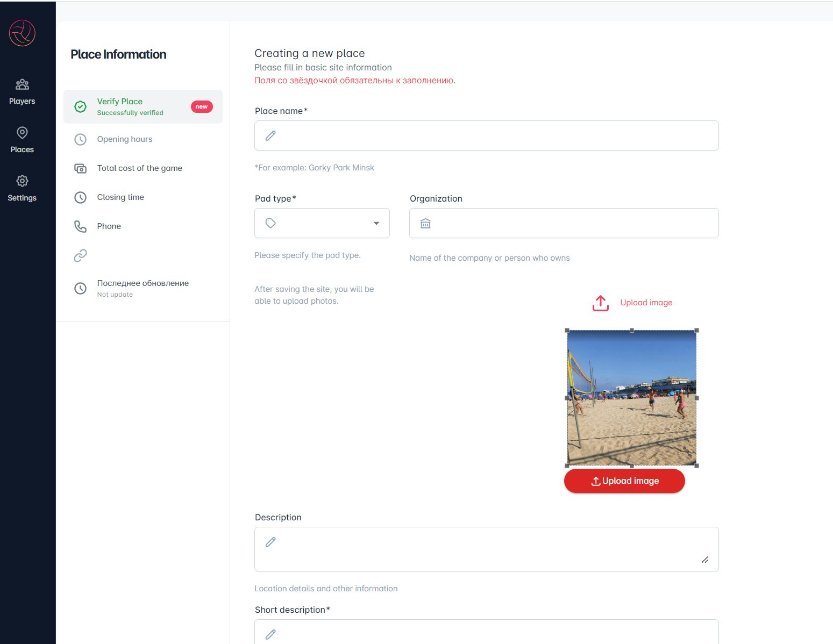Click the 'For example: Gorky Park Minsk' hint

click(x=314, y=168)
